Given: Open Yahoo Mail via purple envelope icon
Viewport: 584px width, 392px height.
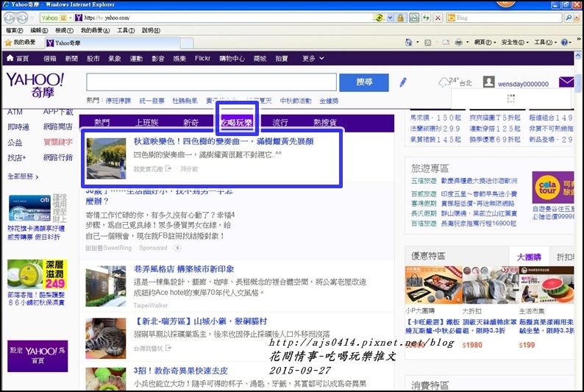Looking at the screenshot, I should [566, 82].
